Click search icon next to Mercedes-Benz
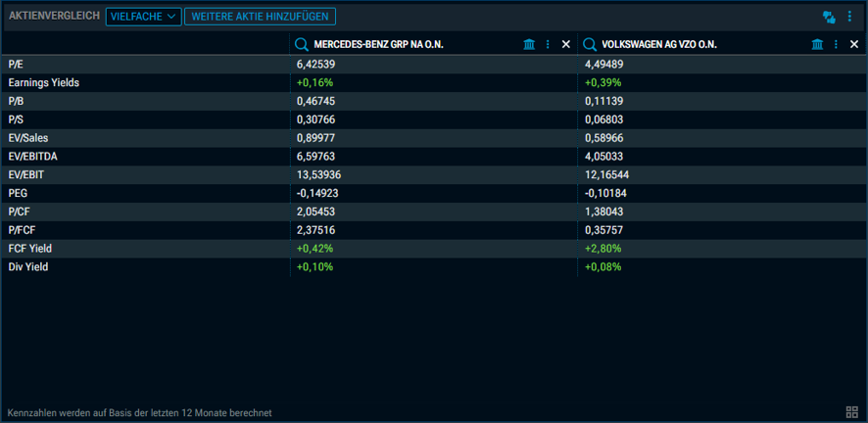This screenshot has width=868, height=423. (x=301, y=45)
